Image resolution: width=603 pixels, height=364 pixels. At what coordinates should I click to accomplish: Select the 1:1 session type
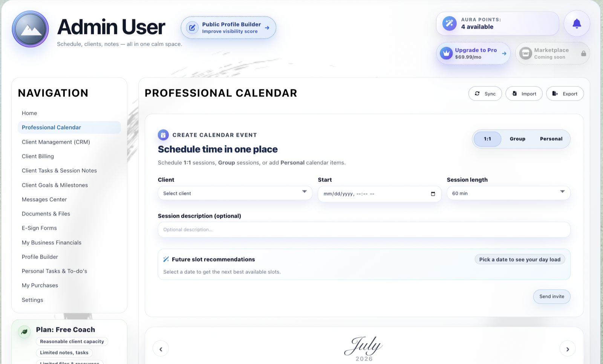[x=487, y=139]
